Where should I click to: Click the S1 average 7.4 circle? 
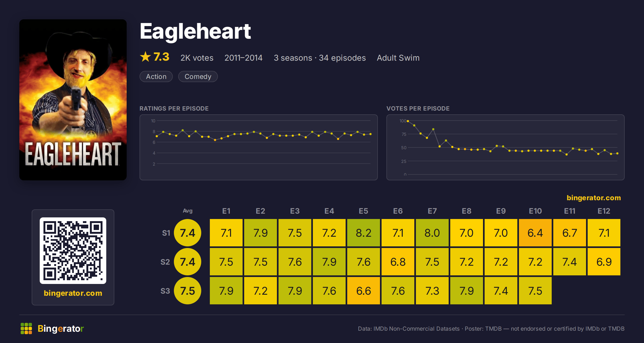[x=188, y=233]
